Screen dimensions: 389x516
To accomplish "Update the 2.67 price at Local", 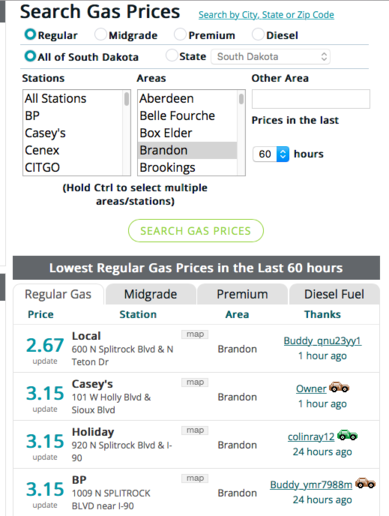I will pyautogui.click(x=45, y=361).
